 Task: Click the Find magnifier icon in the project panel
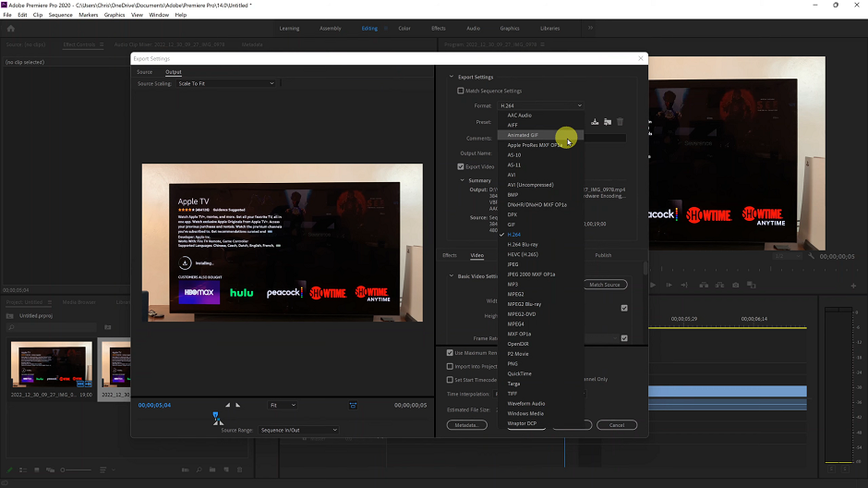(199, 470)
